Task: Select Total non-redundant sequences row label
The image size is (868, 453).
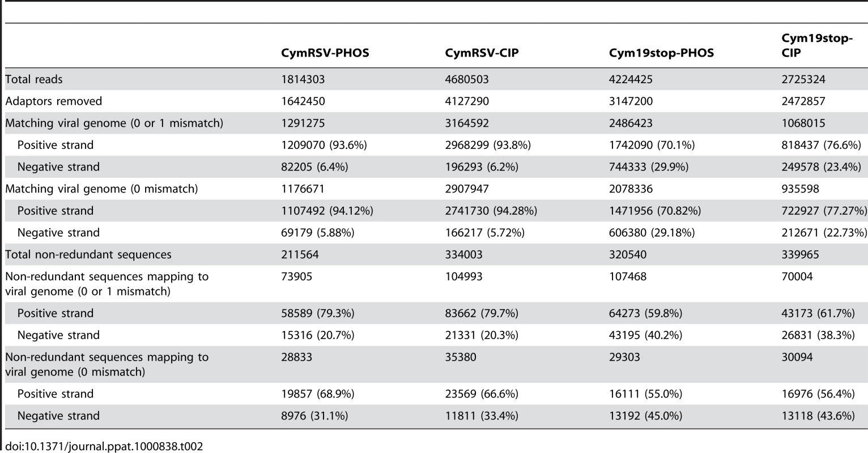Action: tap(88, 255)
